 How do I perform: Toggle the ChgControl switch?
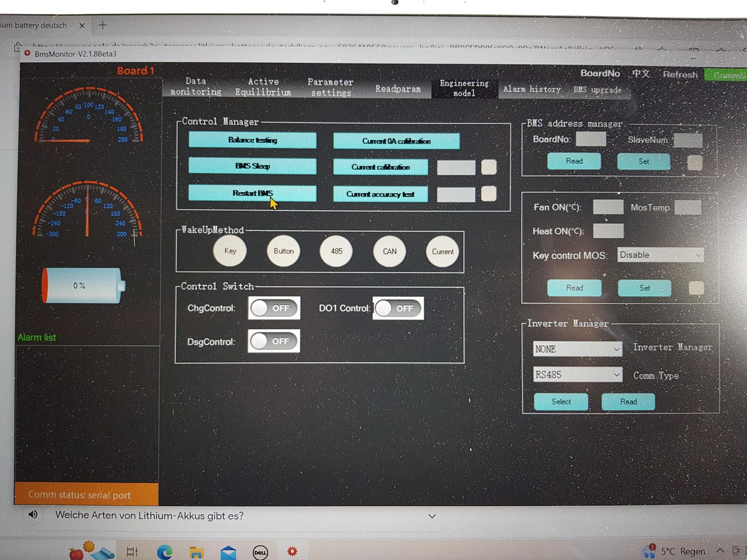(274, 308)
